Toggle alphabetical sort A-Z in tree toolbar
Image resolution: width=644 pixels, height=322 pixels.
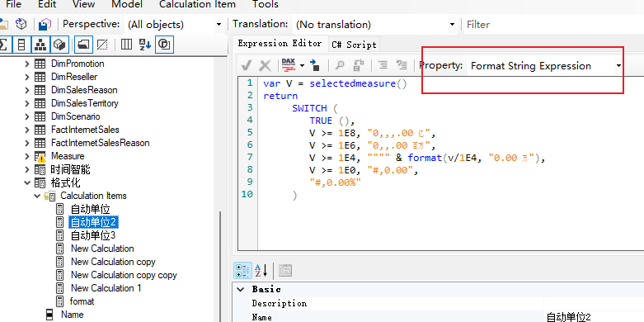click(x=145, y=45)
